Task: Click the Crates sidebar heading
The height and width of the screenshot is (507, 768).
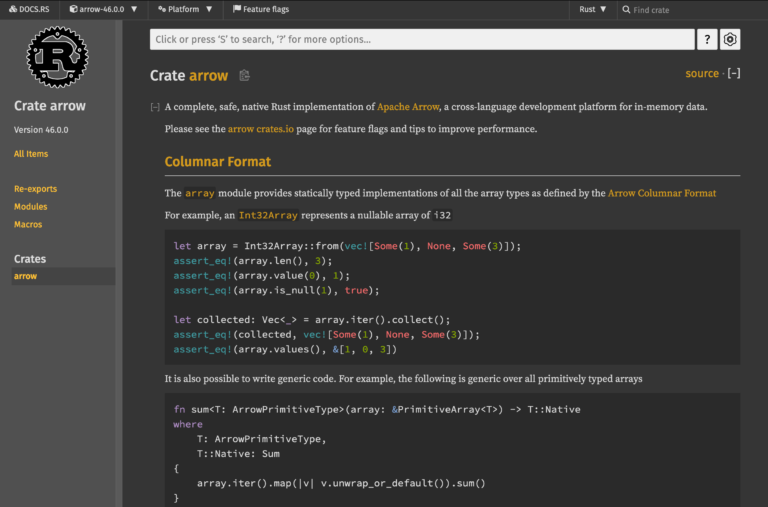Action: click(30, 259)
